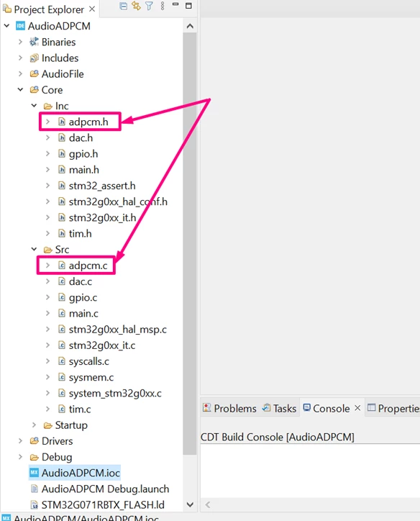Select syscalls.c source file
This screenshot has width=420, height=521.
88,361
